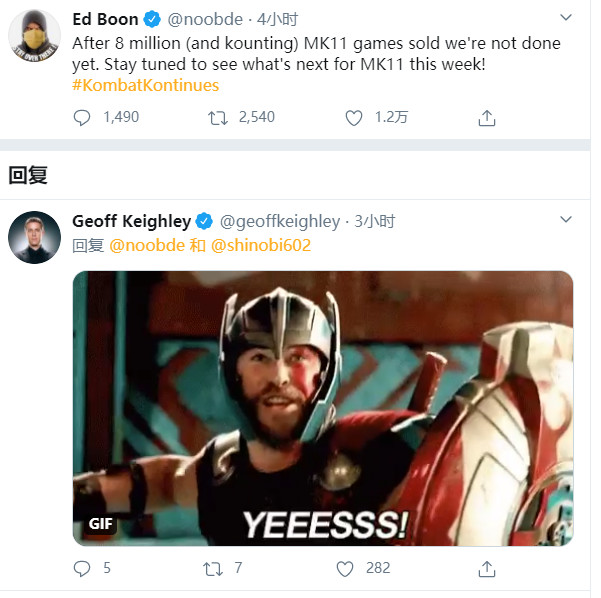The image size is (601, 598).
Task: Open the @shinobi602 mention link
Action: coord(261,245)
